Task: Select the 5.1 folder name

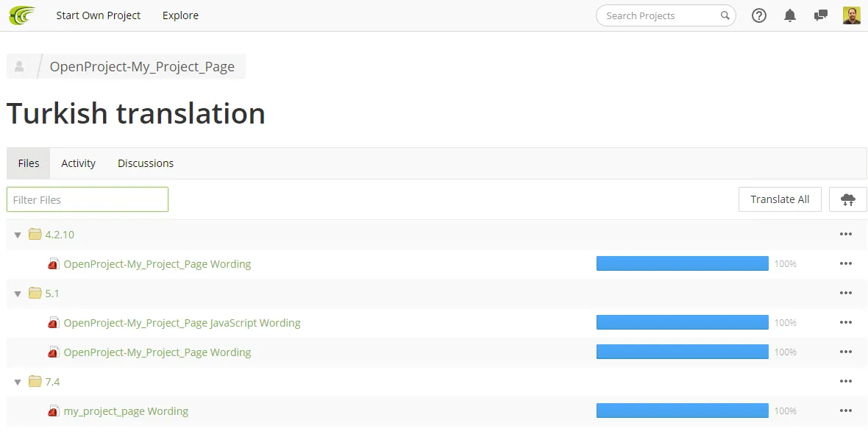Action: (x=52, y=293)
